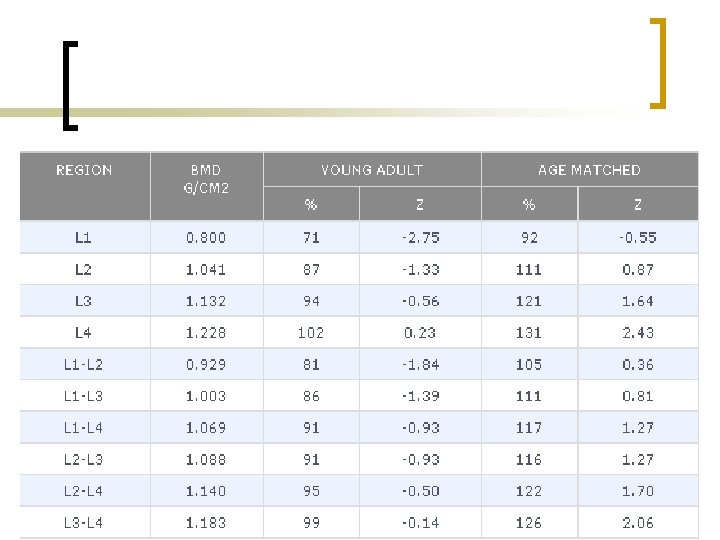Click the L2-L3 row label

tap(83, 460)
